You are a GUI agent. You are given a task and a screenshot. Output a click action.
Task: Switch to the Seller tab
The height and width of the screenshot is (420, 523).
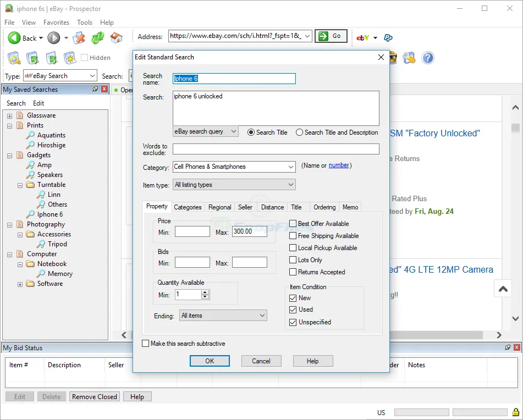coord(245,207)
